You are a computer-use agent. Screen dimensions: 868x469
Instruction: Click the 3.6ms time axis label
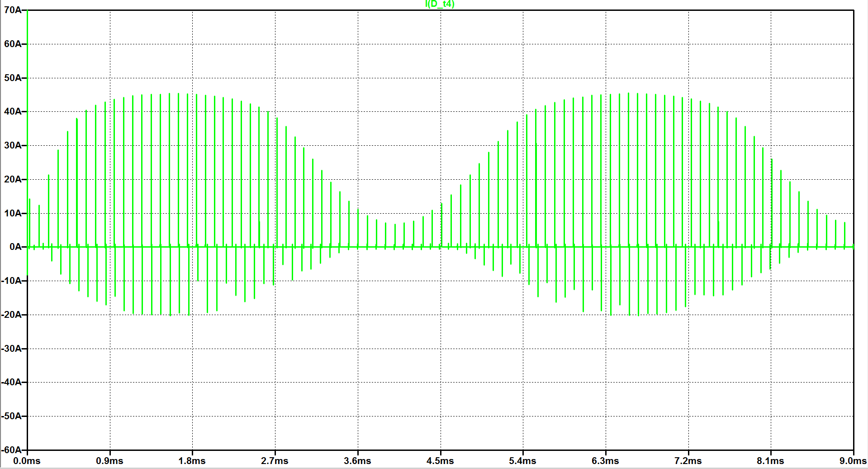(357, 461)
